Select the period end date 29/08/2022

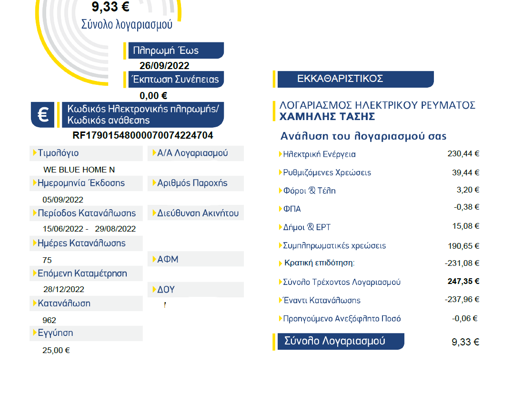pyautogui.click(x=115, y=229)
